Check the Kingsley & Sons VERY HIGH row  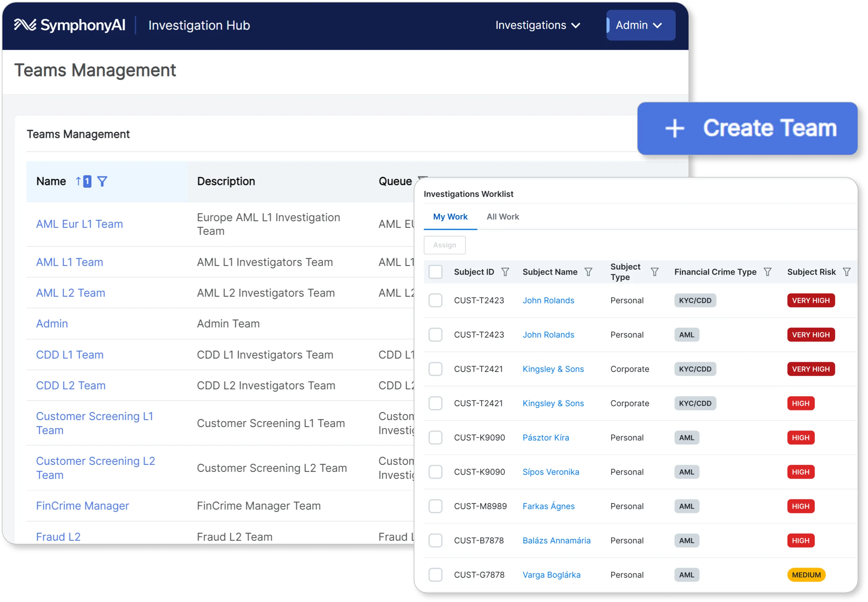coord(435,369)
